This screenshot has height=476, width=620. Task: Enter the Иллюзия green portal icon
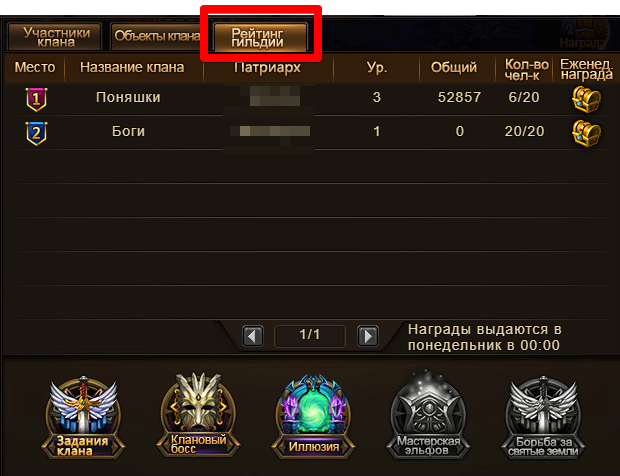tap(313, 417)
